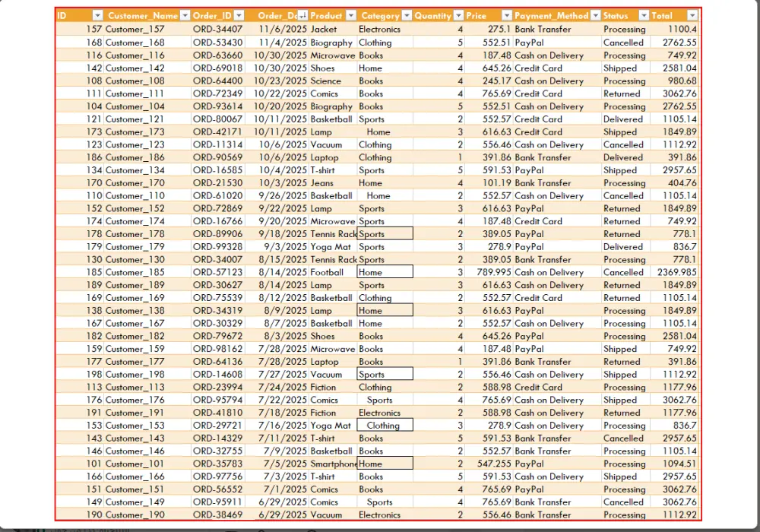The height and width of the screenshot is (532, 760).
Task: Select order cell ORD-61020
Action: (217, 196)
